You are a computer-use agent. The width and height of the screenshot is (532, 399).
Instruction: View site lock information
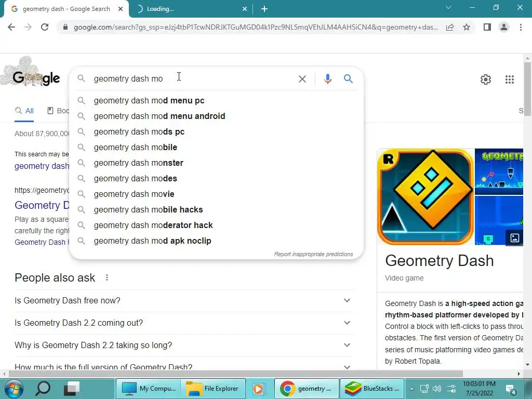click(x=65, y=27)
